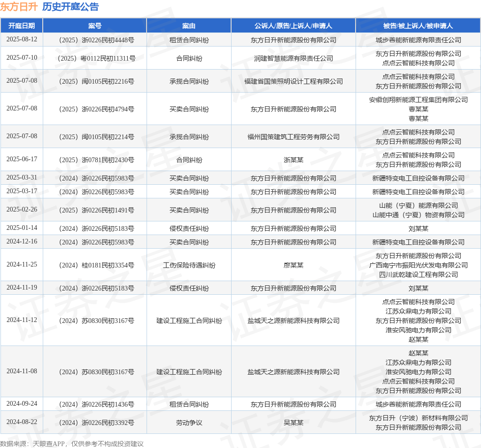Click date cell 2025-07-10
Viewport: 481px width, 448px height.
(x=22, y=57)
